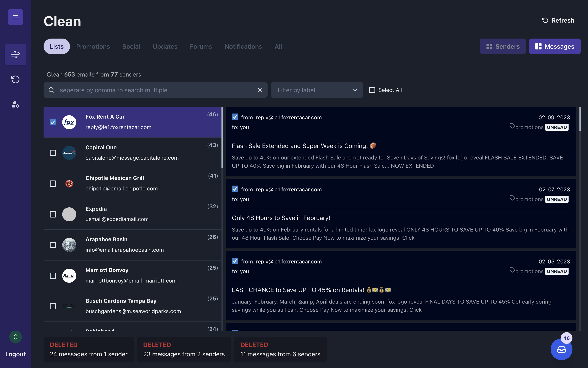Click the Chipotle logo avatar

[x=69, y=183]
